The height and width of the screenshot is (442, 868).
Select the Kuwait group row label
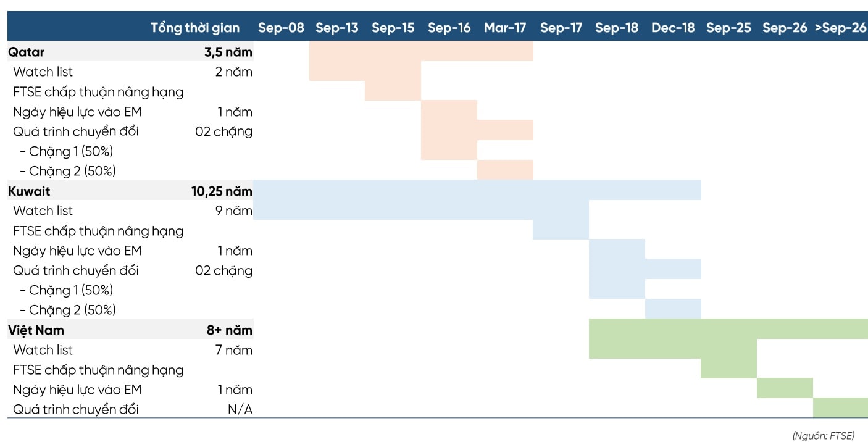pyautogui.click(x=29, y=191)
